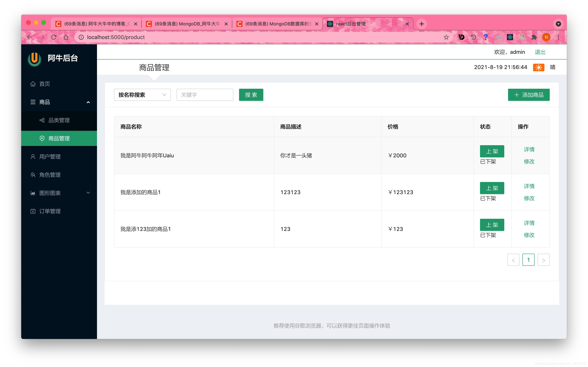Select pagination page 1

tap(528, 260)
